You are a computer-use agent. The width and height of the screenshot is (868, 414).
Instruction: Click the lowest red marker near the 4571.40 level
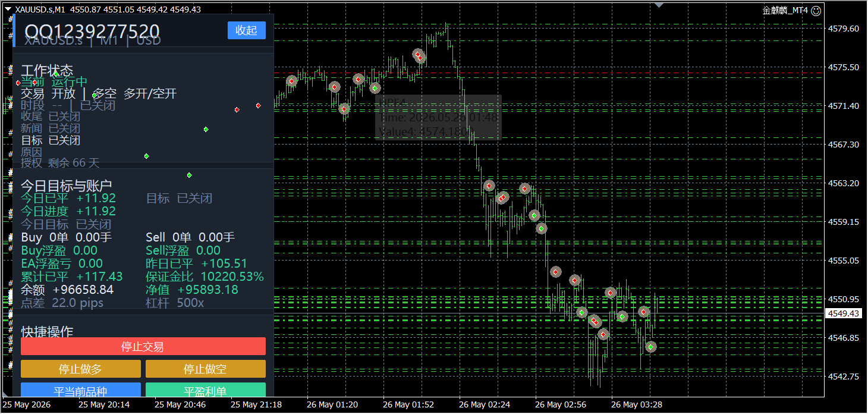click(344, 109)
